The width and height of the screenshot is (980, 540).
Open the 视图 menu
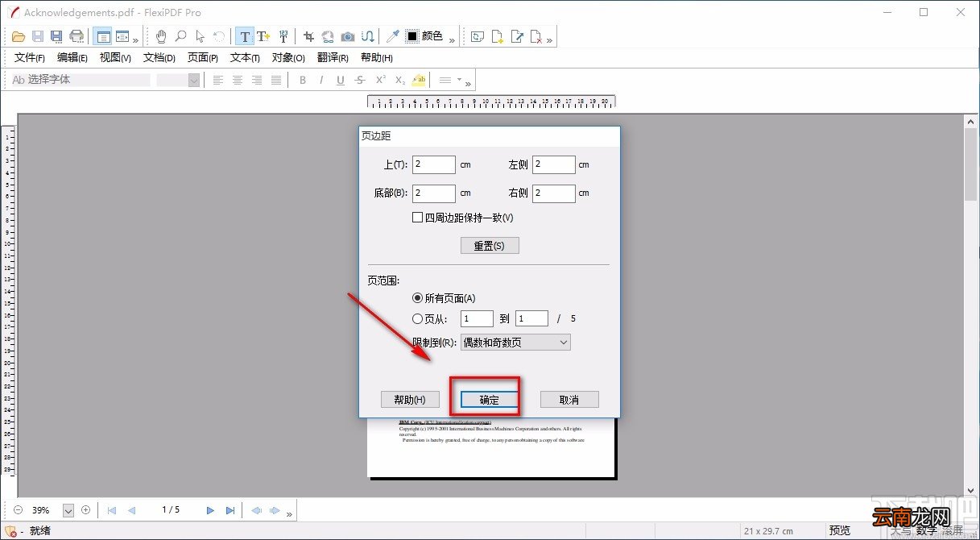tap(115, 58)
